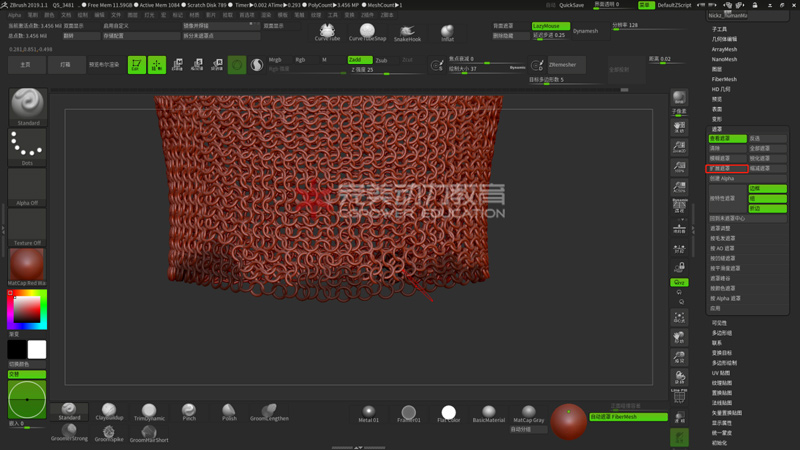Select the SnakeHook brush
The width and height of the screenshot is (800, 450).
tap(407, 31)
